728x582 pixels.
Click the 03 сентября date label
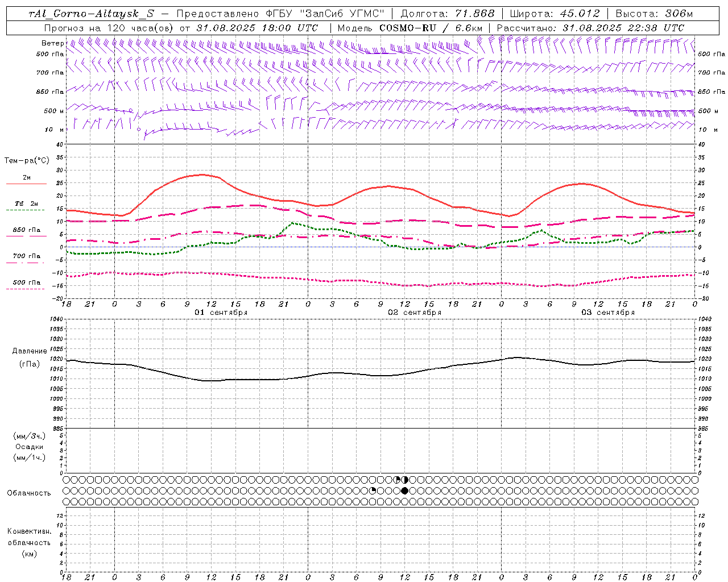tap(608, 313)
